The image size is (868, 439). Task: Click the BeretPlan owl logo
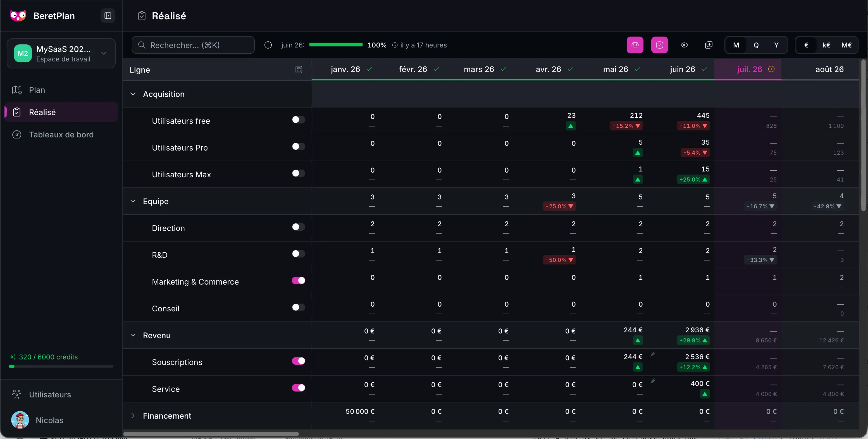pyautogui.click(x=18, y=16)
